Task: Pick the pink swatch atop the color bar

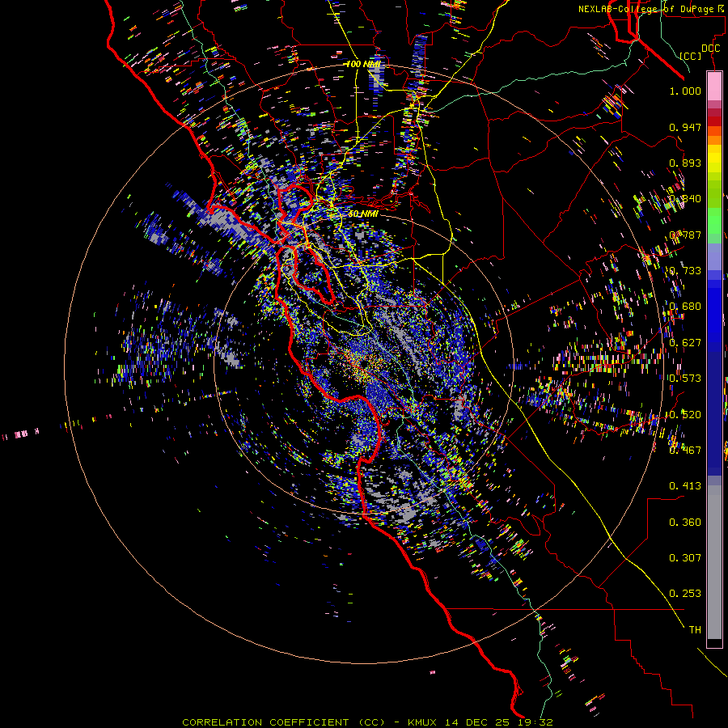Action: click(714, 87)
